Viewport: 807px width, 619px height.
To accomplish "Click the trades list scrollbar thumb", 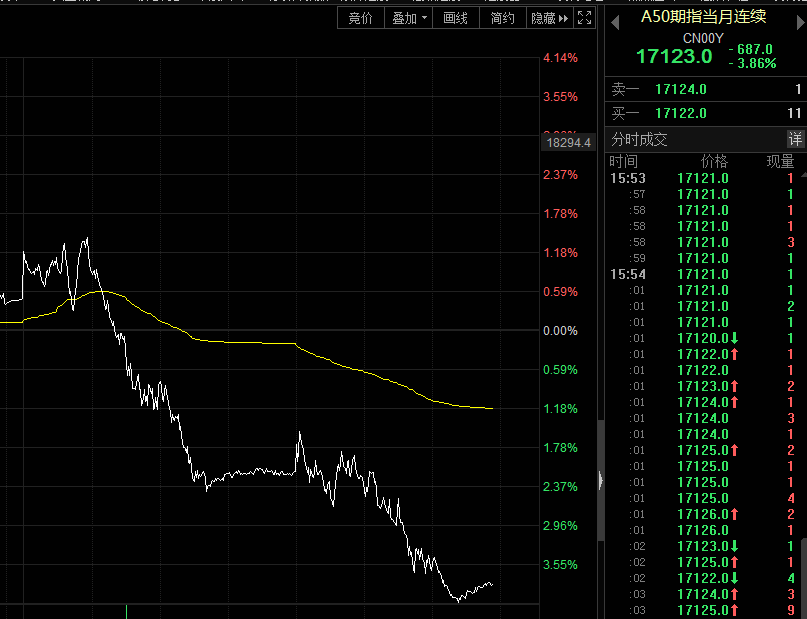I will pyautogui.click(x=804, y=578).
